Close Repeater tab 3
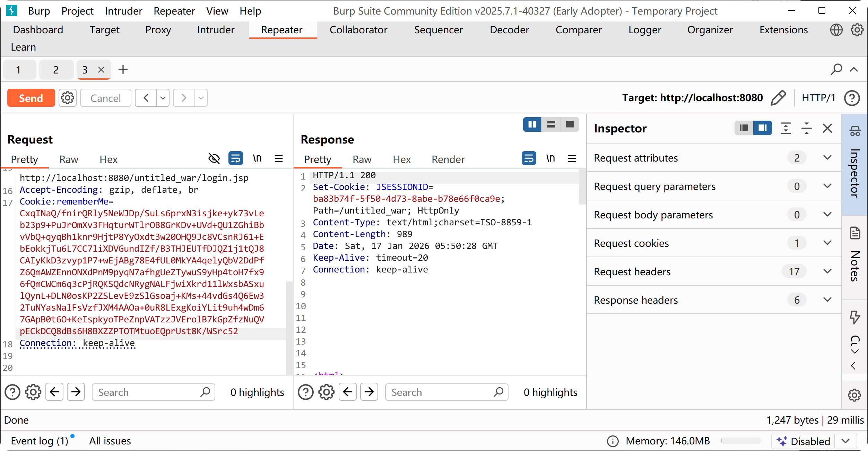This screenshot has width=868, height=451. pos(101,70)
